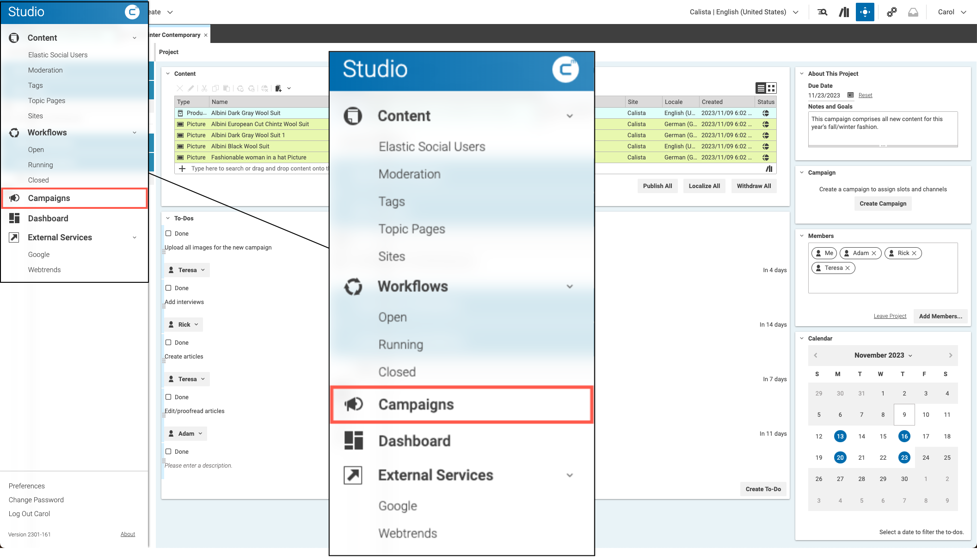
Task: Check Done for Add interviews to-do
Action: [x=169, y=288]
